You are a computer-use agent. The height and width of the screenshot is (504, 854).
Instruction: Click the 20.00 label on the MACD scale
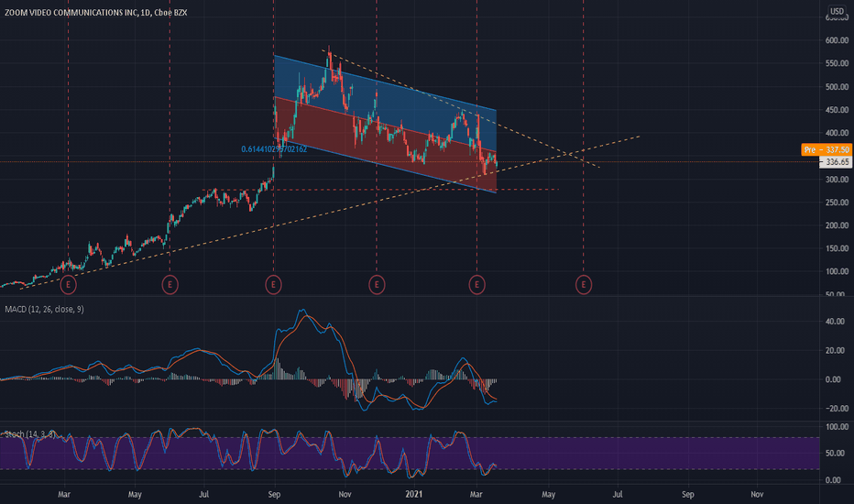pos(837,350)
